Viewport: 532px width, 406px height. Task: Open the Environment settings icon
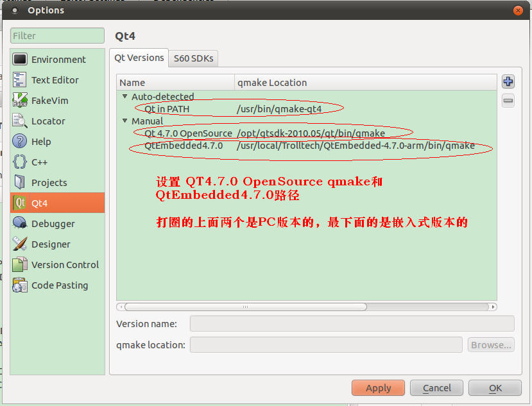tap(20, 60)
